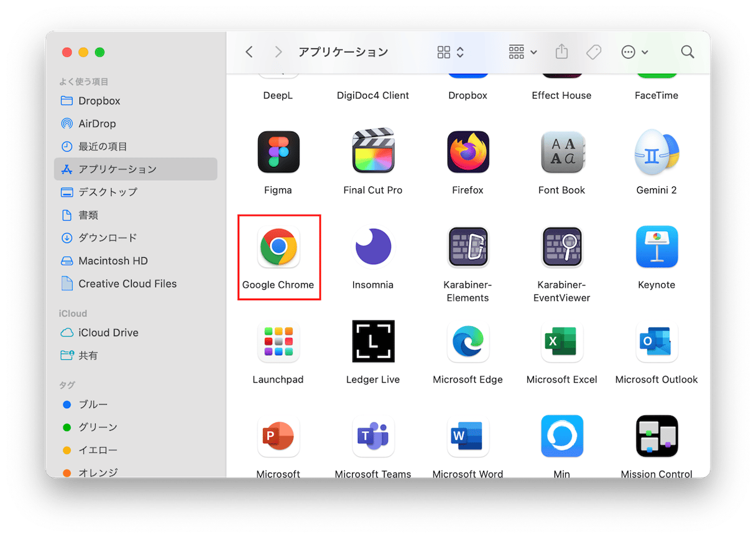This screenshot has width=756, height=538.
Task: Select the Karabiner-Elements icon
Action: point(468,247)
